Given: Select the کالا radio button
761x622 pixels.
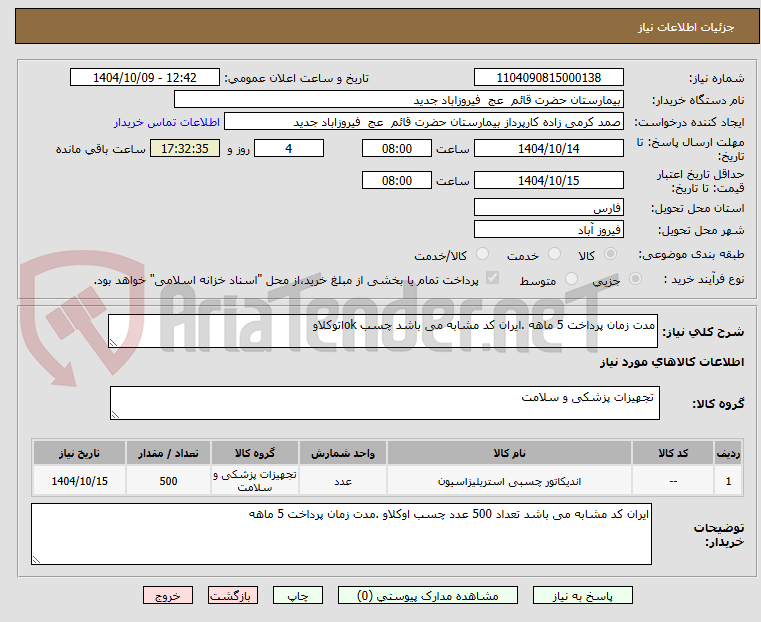Looking at the screenshot, I should 611,254.
